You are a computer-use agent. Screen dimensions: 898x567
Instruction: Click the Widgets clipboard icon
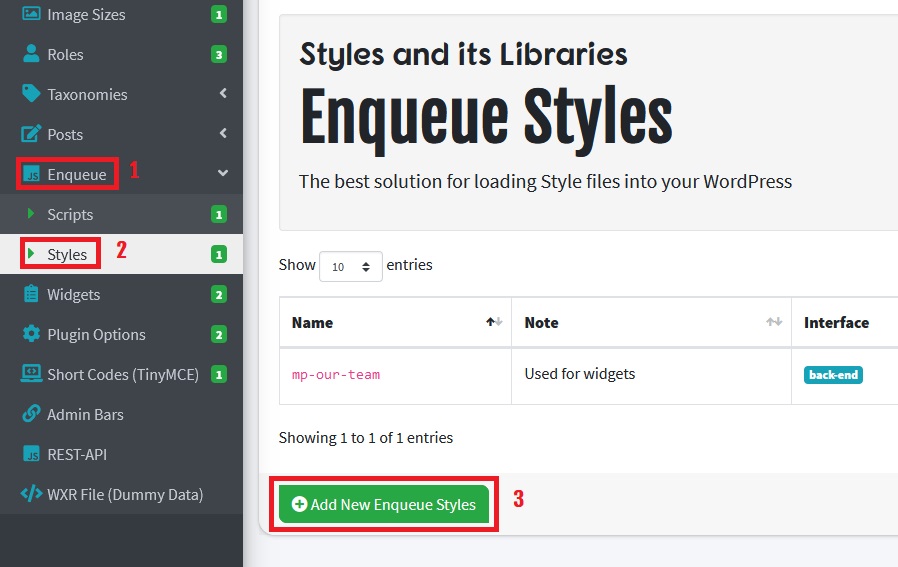31,295
